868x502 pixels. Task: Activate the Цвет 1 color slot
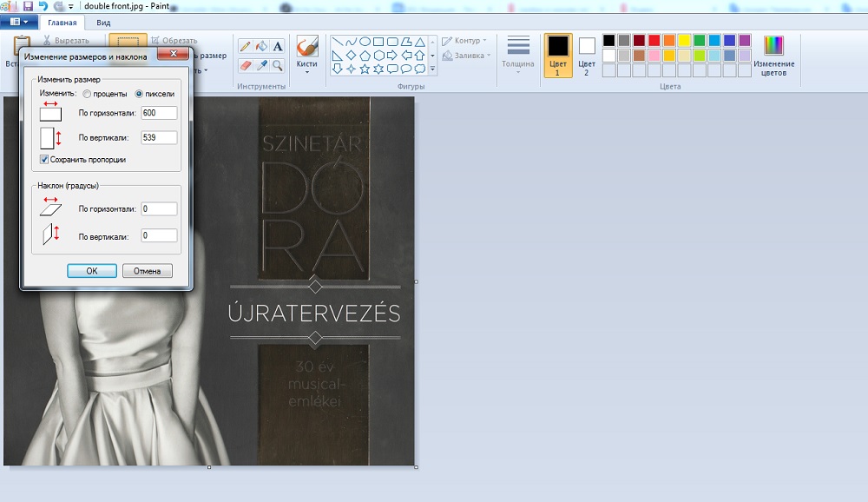point(558,56)
